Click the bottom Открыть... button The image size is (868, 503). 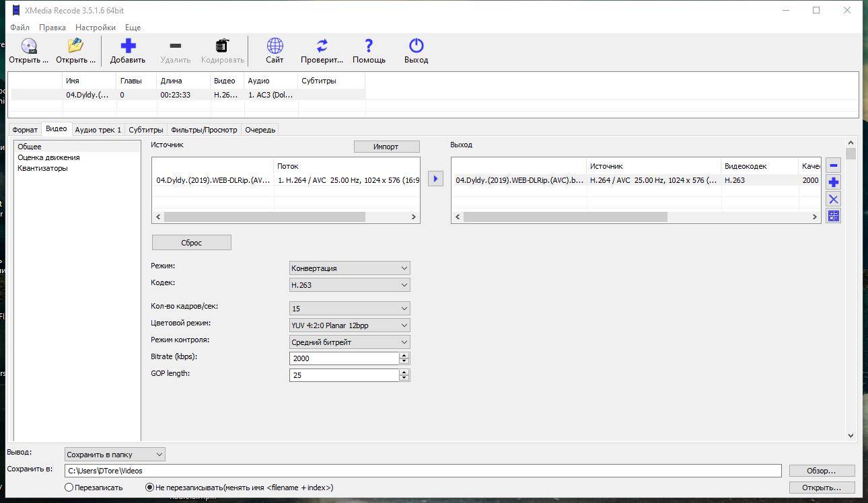click(822, 488)
